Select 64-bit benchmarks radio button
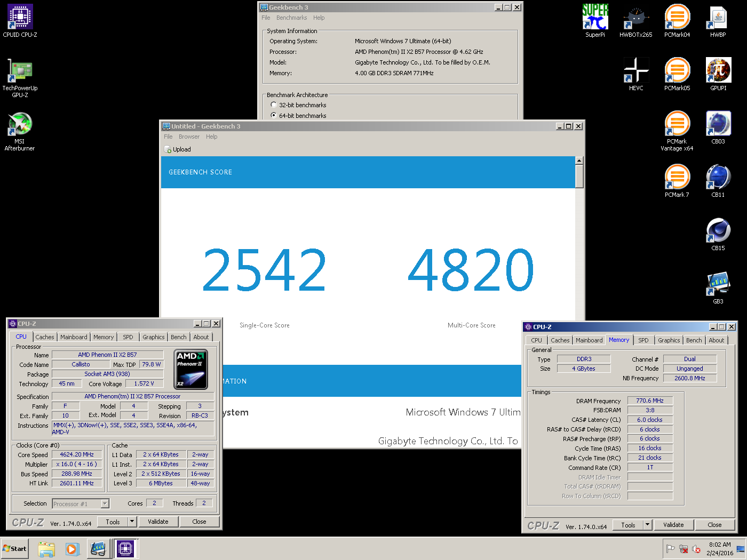The width and height of the screenshot is (747, 560). tap(274, 115)
